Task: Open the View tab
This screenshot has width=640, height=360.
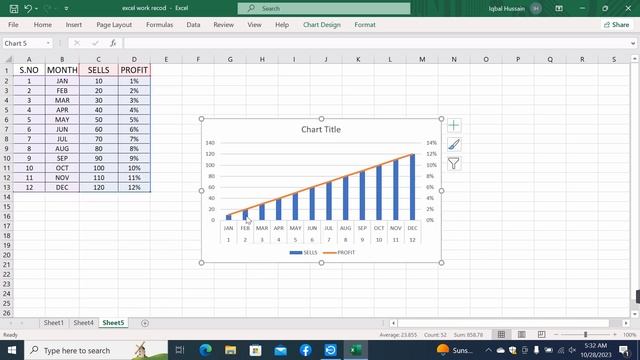Action: (x=254, y=25)
